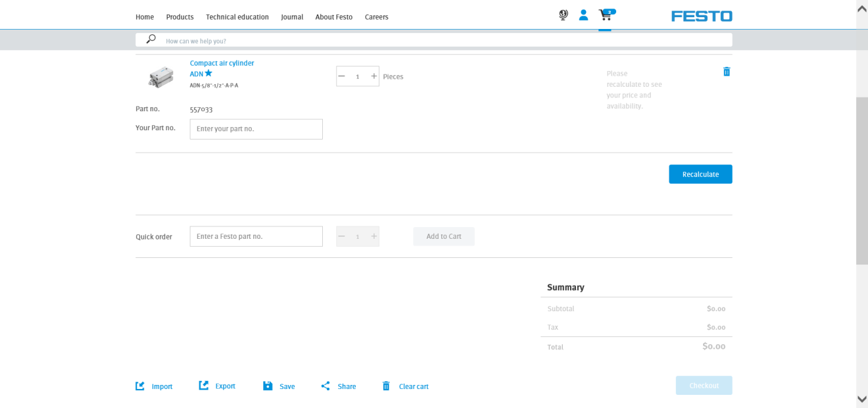
Task: Click the 'Please recalculate' price notice
Action: tap(635, 89)
